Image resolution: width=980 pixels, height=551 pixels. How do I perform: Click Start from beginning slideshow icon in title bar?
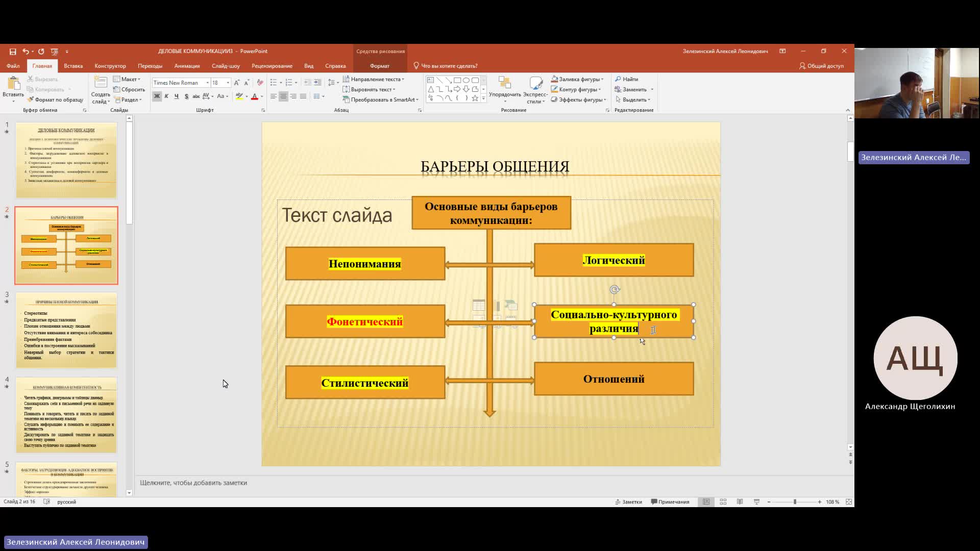click(x=55, y=52)
